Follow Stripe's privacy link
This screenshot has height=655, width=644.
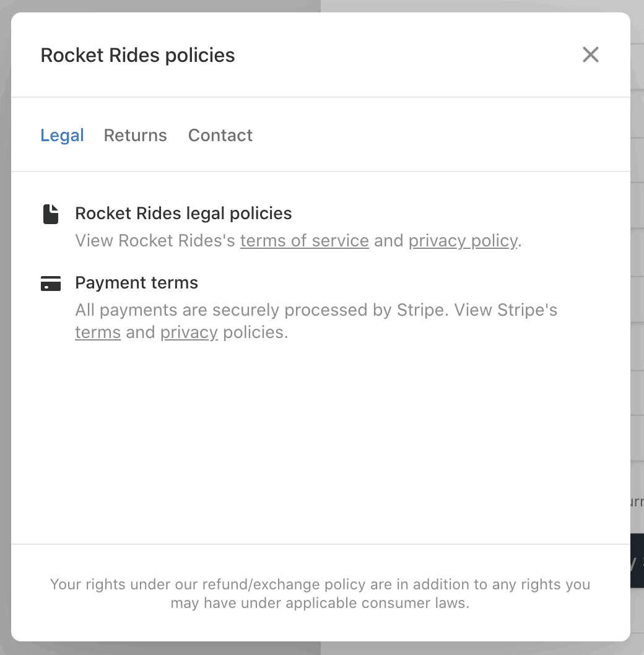(189, 332)
